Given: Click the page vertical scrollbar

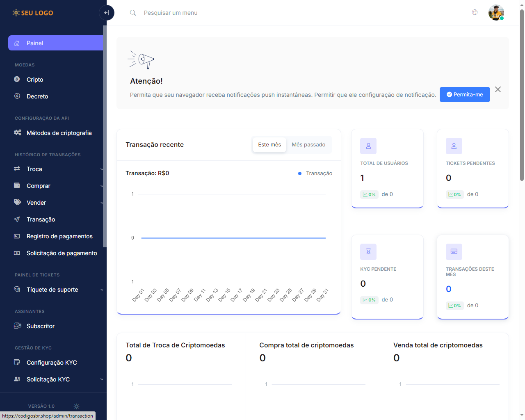Looking at the screenshot, I should [x=522, y=94].
